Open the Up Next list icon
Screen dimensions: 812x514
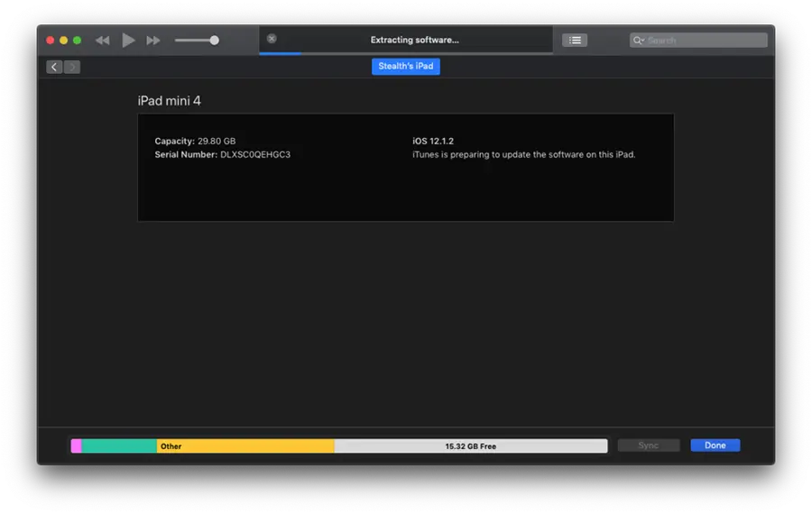coord(575,41)
